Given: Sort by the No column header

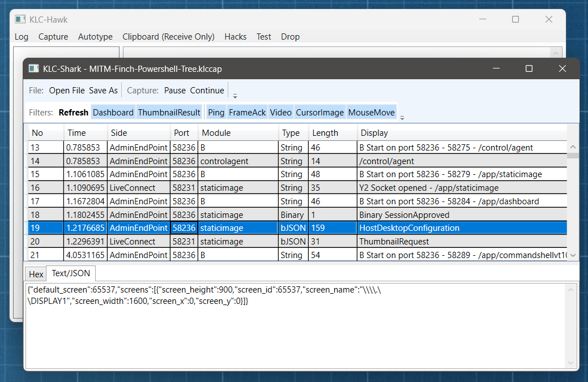Looking at the screenshot, I should point(46,133).
